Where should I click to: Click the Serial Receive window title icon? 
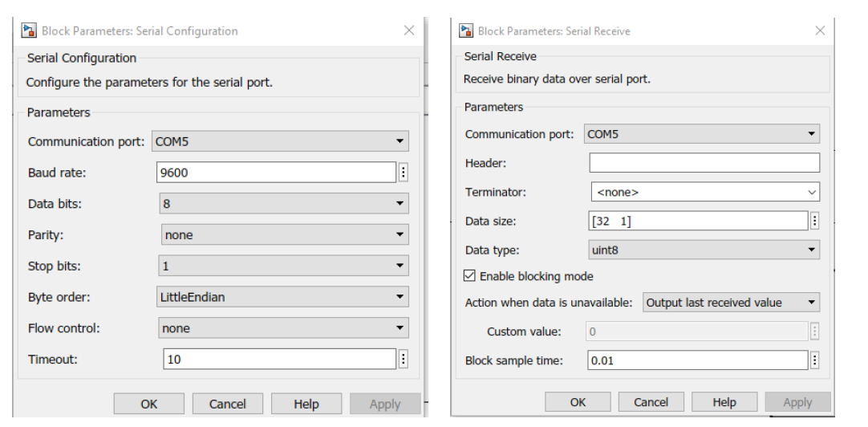pos(466,31)
